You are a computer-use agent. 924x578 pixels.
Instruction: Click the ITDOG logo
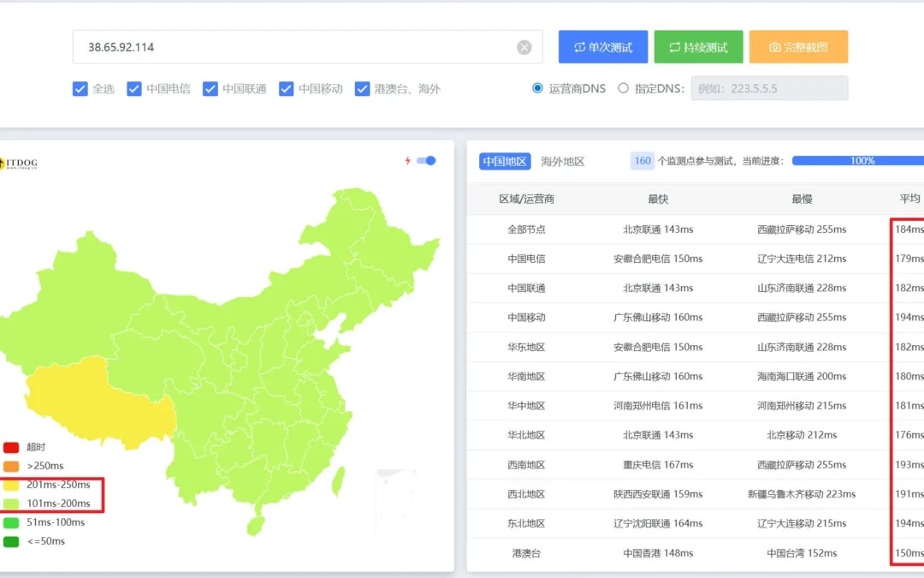pos(19,164)
